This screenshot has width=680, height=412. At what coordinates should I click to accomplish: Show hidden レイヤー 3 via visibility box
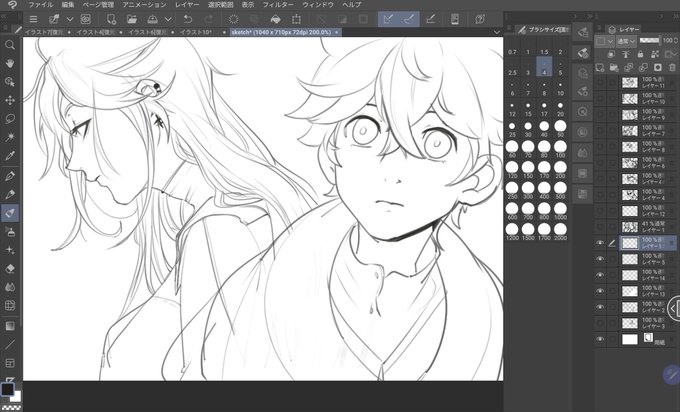pos(600,323)
